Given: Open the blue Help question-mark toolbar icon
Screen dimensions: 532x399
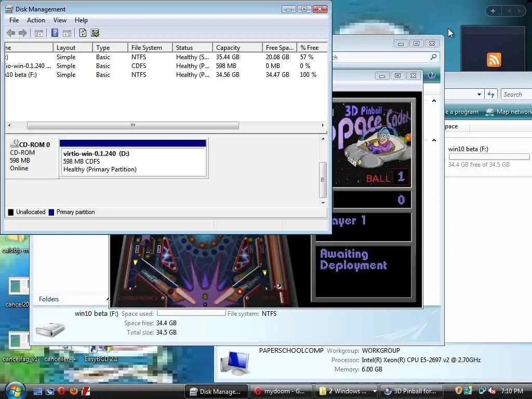Looking at the screenshot, I should point(55,33).
